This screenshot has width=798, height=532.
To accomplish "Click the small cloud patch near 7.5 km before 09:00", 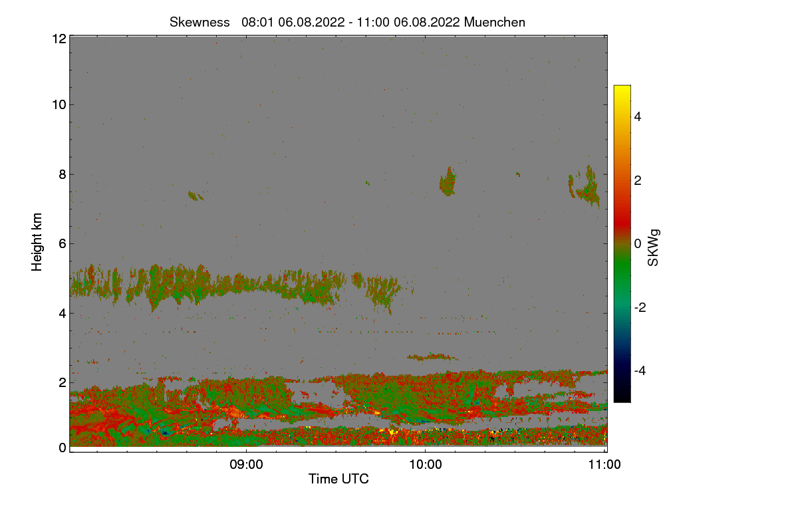I will pos(196,196).
